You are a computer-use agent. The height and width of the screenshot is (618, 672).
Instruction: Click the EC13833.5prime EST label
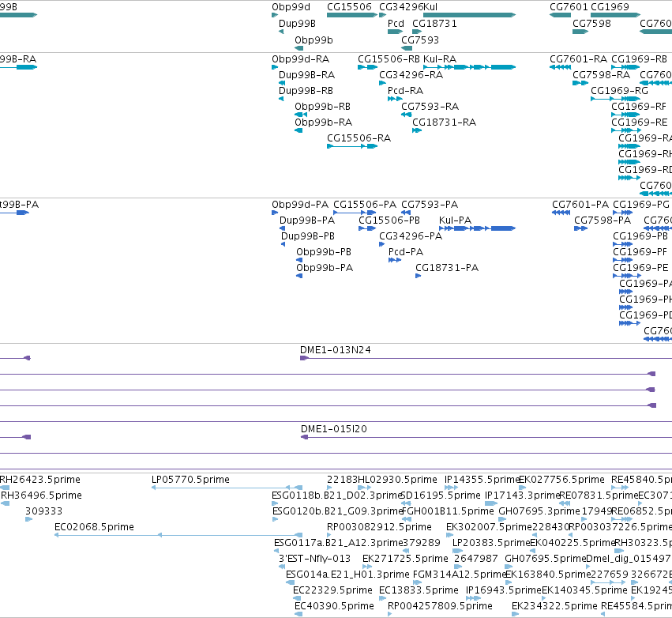pos(419,590)
